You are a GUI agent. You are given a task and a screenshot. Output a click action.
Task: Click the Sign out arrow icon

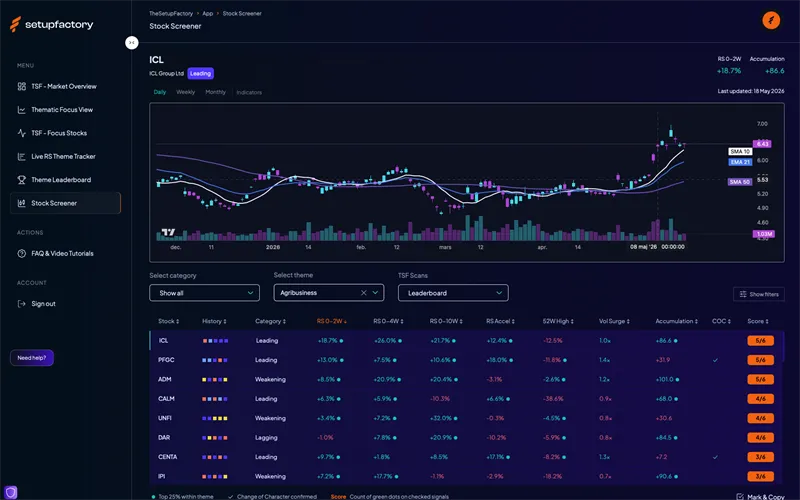21,304
